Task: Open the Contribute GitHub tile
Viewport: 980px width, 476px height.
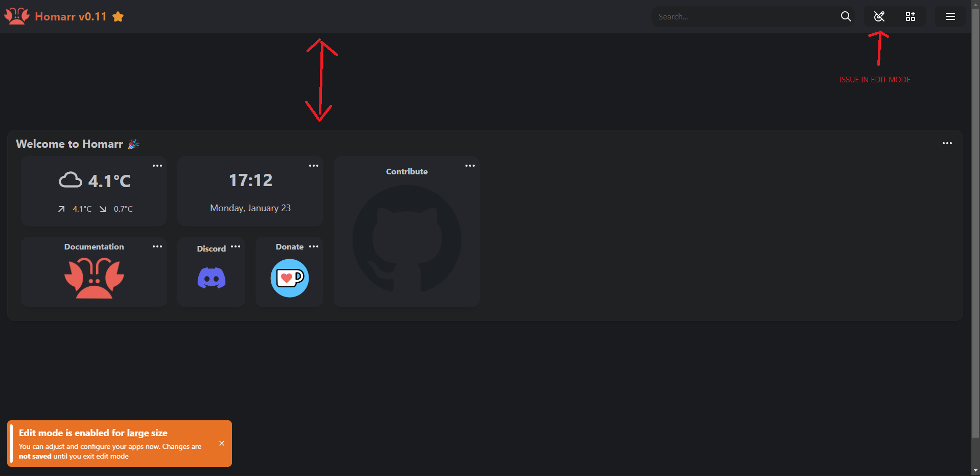Action: [x=406, y=238]
